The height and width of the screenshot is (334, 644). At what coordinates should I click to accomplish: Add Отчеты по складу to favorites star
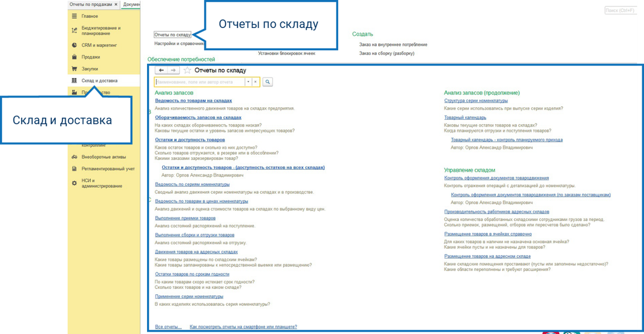pos(187,70)
